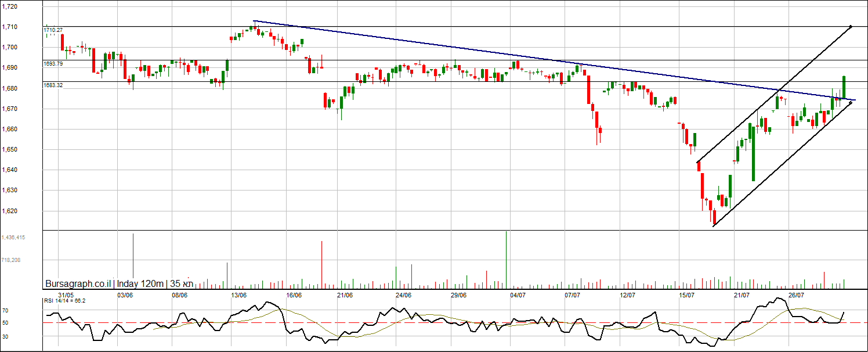Click the lower channel line's diamond endpoint handle
Viewport: 868px width, 352px height.
pos(851,103)
